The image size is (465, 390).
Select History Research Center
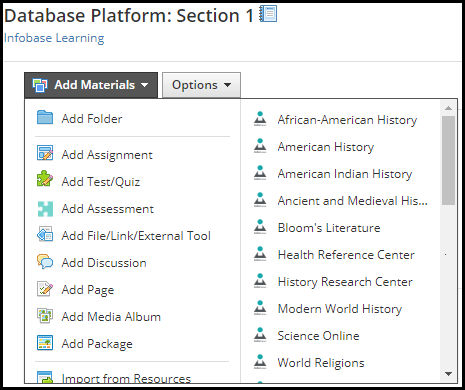click(345, 282)
